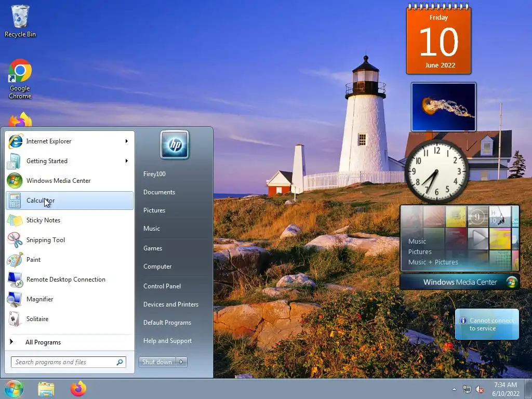Image resolution: width=532 pixels, height=399 pixels.
Task: Open Games from the Start menu
Action: [x=153, y=248]
